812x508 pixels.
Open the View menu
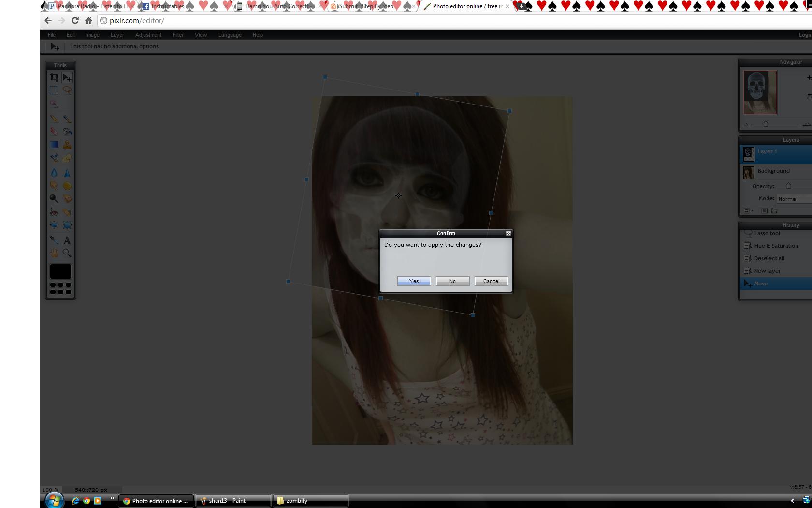[201, 35]
